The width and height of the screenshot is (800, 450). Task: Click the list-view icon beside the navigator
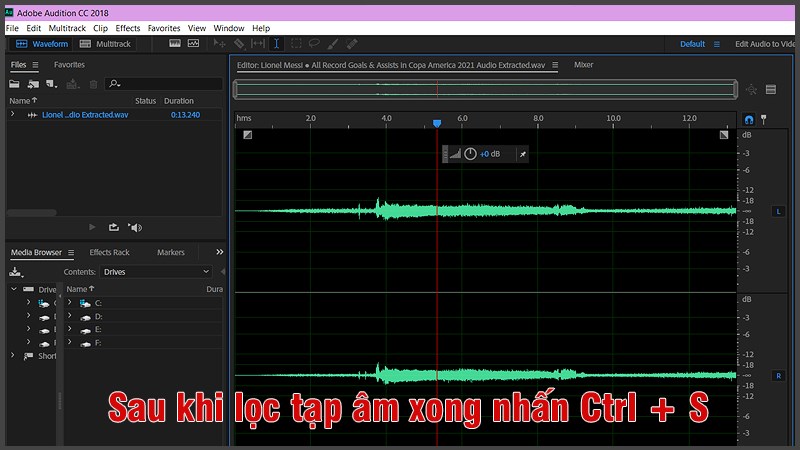tap(771, 90)
